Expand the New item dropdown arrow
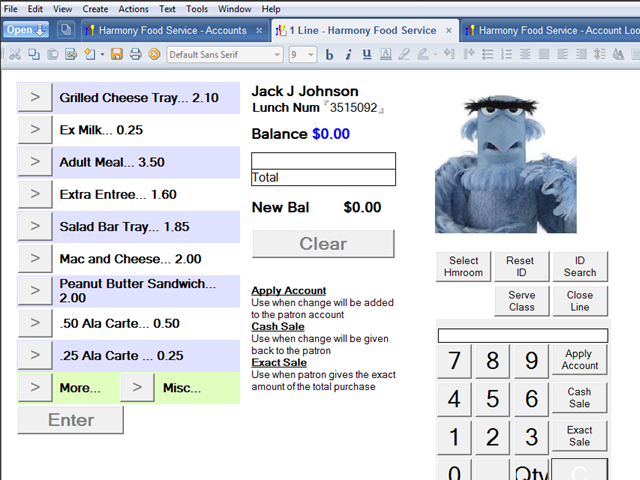Screen dimensions: 640x480 102,54
